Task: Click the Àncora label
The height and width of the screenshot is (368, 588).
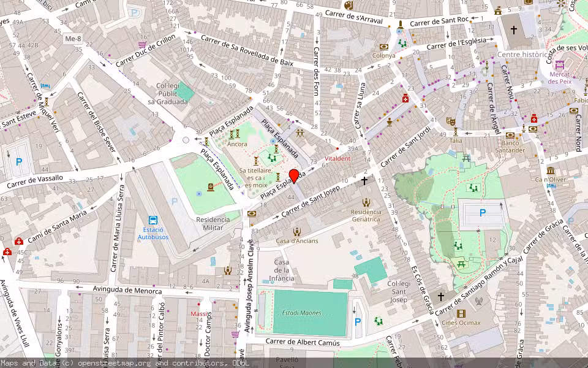Action: 237,144
